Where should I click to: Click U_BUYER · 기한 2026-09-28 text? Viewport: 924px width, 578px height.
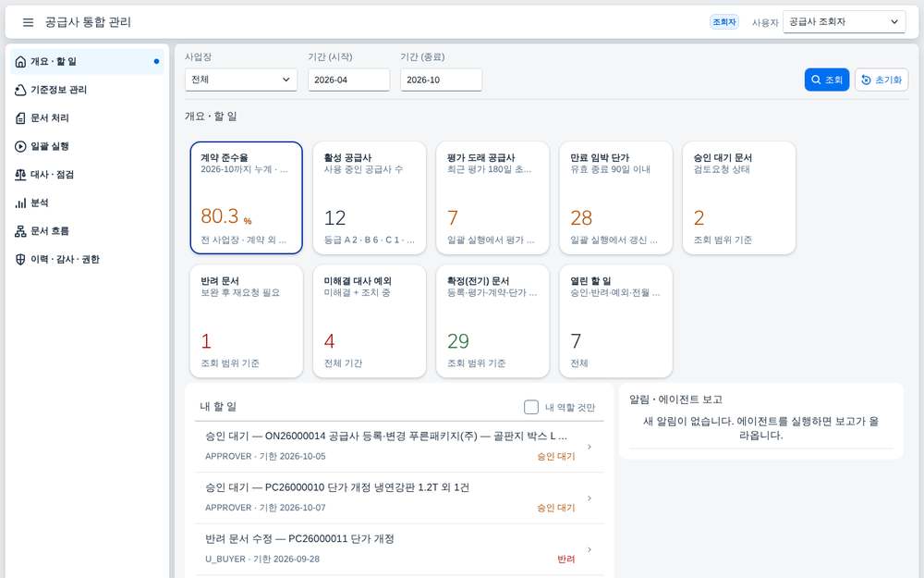[262, 560]
